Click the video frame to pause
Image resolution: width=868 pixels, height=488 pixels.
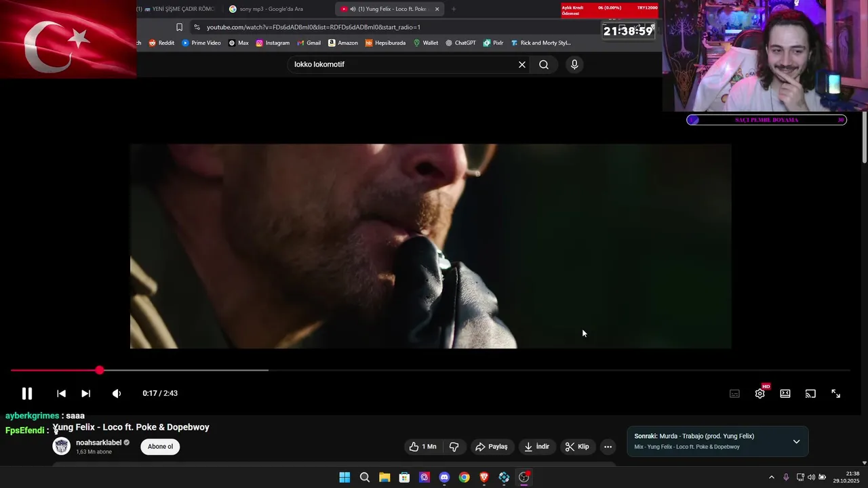tap(431, 246)
